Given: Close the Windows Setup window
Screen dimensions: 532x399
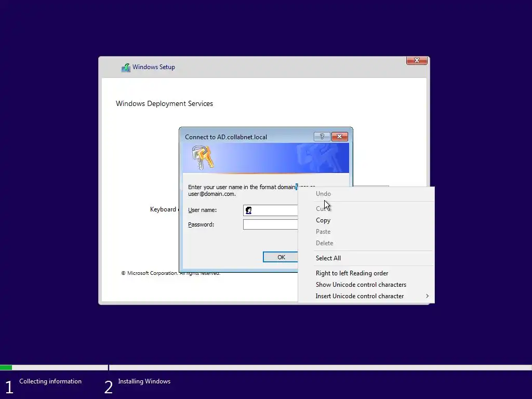Looking at the screenshot, I should 417,60.
